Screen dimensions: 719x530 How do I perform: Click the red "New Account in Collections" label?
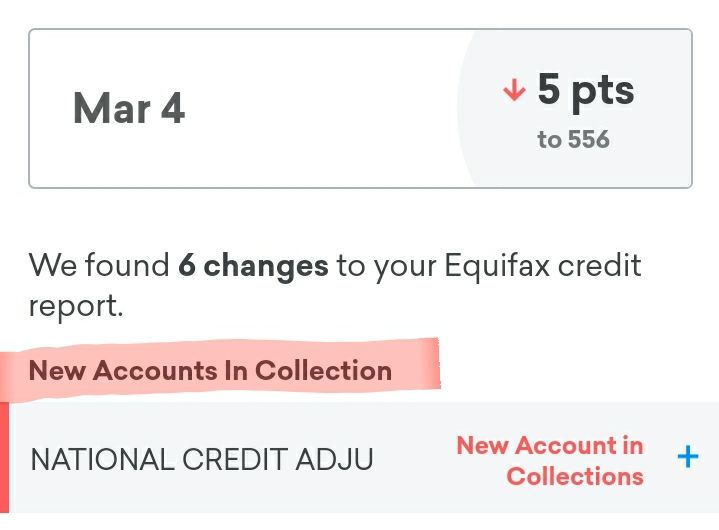pos(550,460)
